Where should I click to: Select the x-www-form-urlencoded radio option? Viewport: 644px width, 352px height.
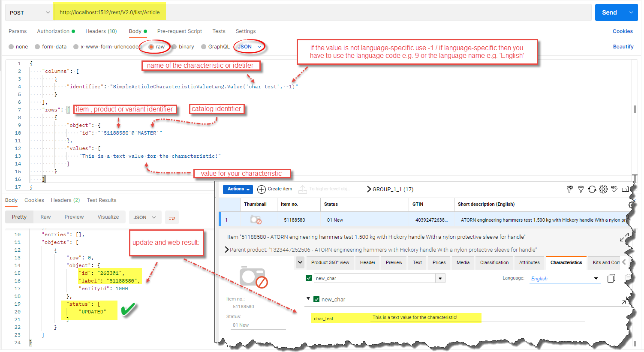(x=76, y=47)
